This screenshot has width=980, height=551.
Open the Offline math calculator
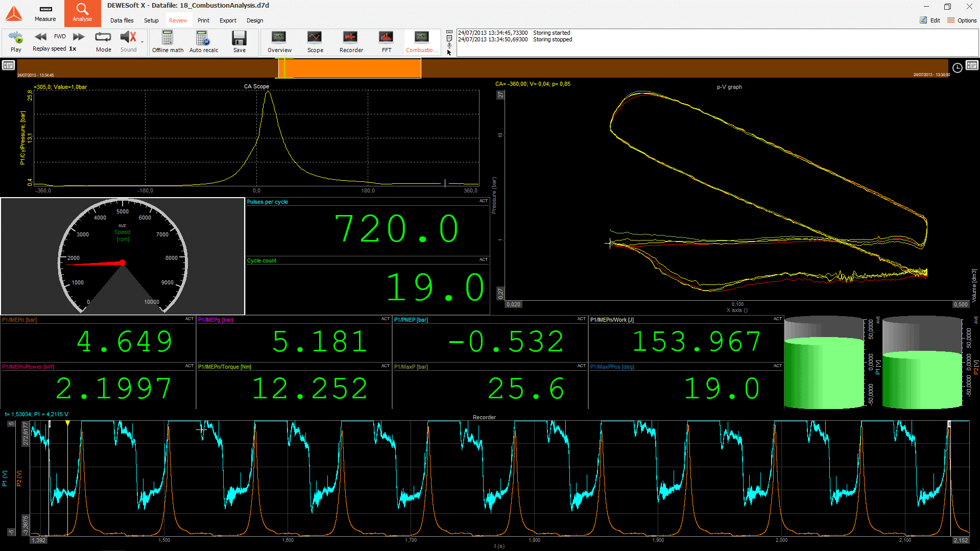(x=168, y=41)
